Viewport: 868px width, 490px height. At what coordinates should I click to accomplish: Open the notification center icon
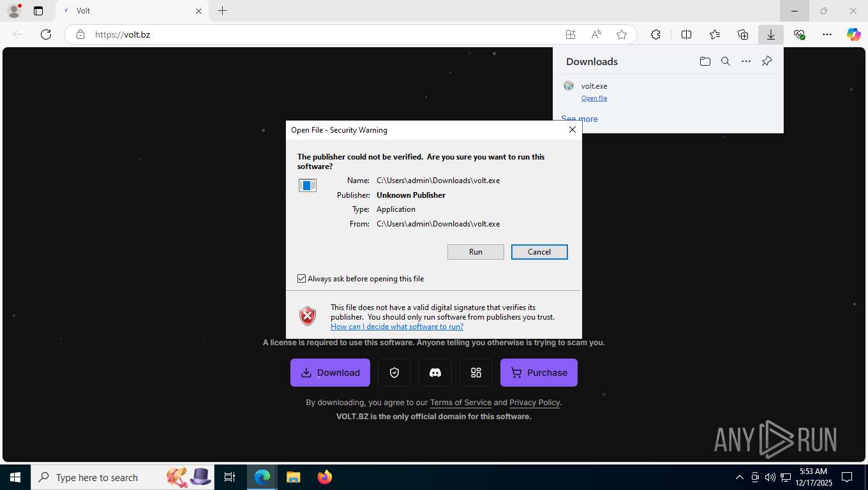point(847,477)
